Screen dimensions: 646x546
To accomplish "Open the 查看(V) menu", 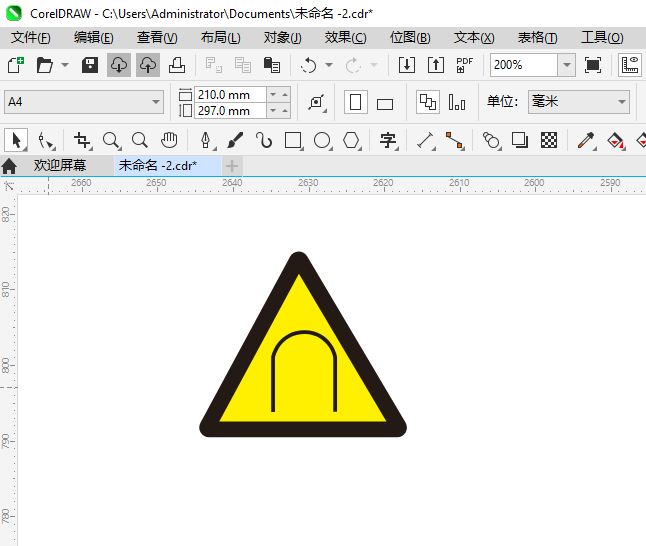I will (x=157, y=37).
